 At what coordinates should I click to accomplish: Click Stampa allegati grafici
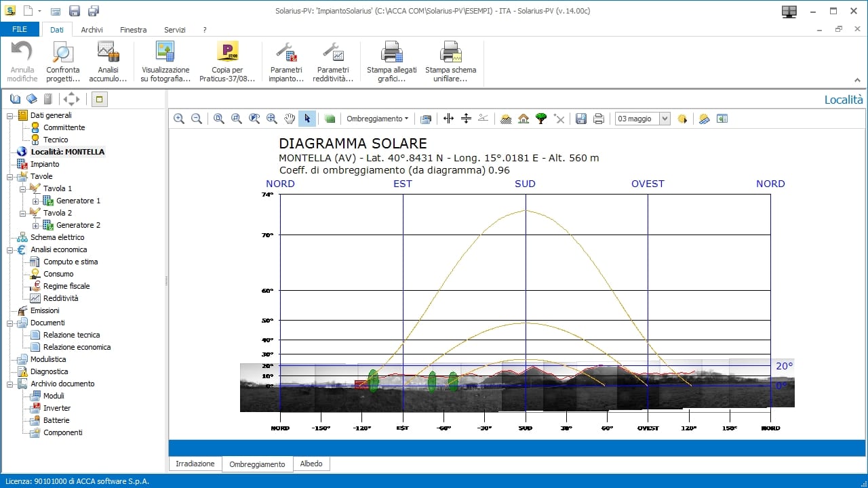(x=392, y=62)
